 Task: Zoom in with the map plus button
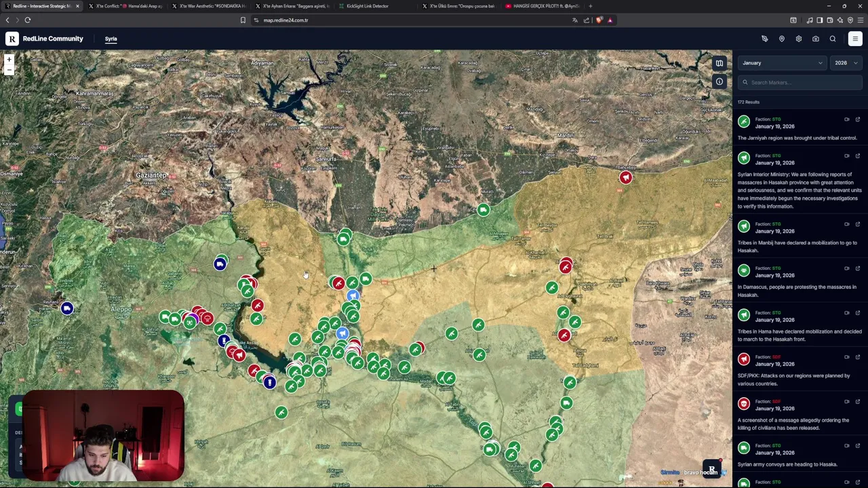tap(9, 60)
